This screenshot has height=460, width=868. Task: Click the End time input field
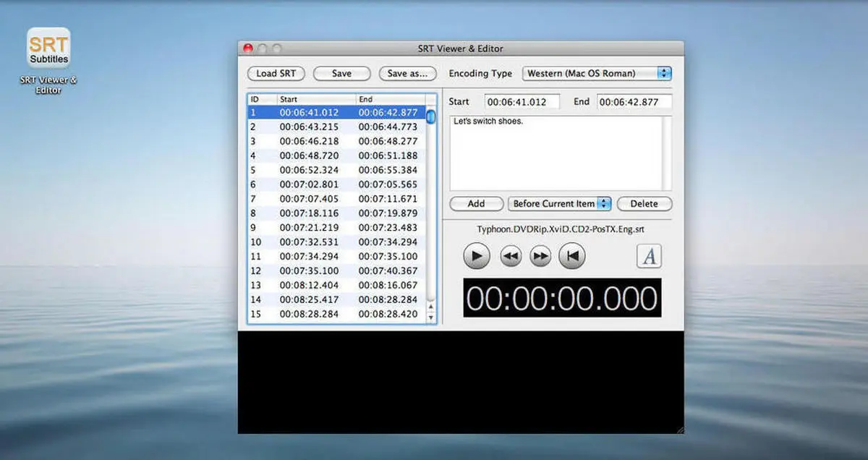click(634, 102)
